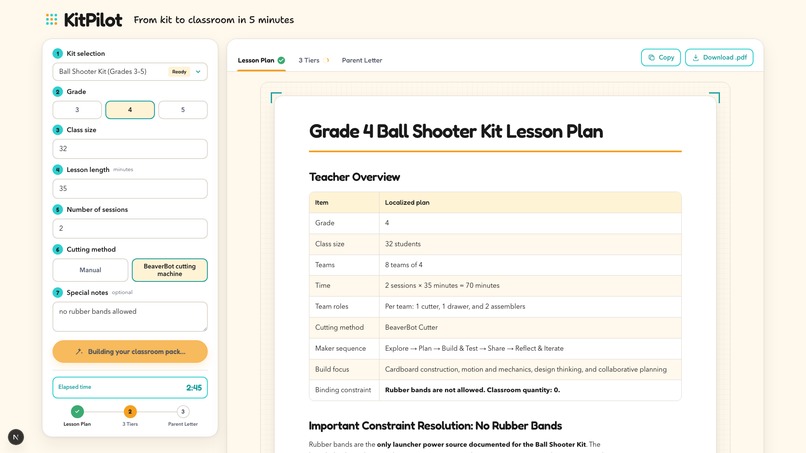Screen dimensions: 806x453
Task: Click the resize handle of Special notes
Action: coord(205,328)
